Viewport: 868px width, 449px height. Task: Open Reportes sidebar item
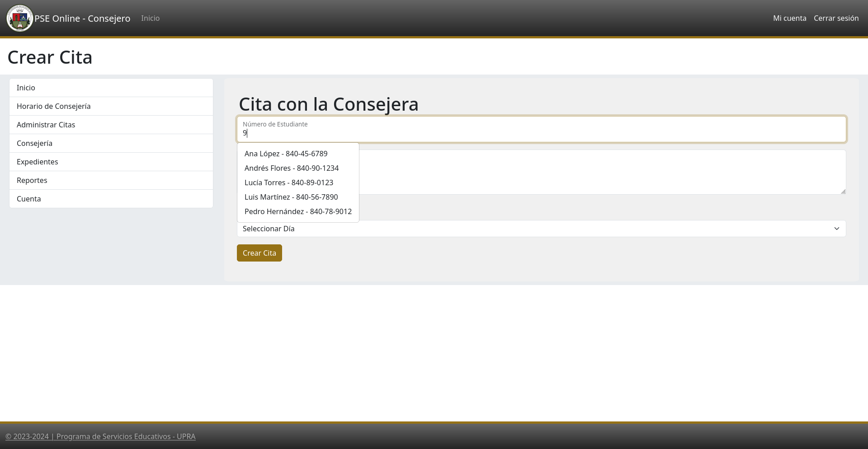pos(111,180)
